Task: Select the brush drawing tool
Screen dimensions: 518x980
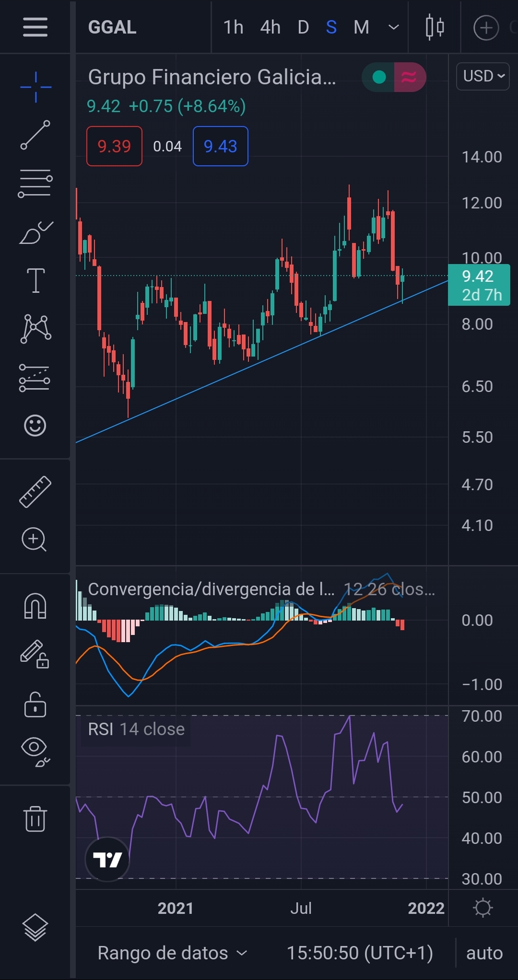Action: click(x=36, y=232)
